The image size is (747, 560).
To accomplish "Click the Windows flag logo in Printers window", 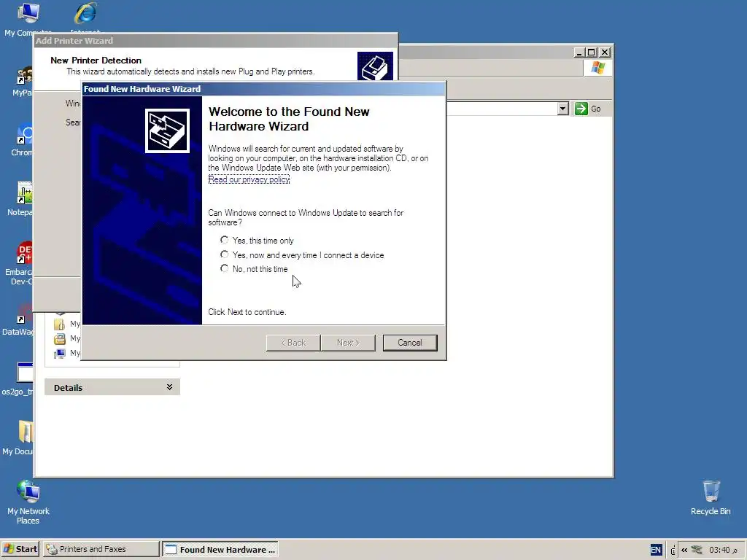I will (x=597, y=68).
